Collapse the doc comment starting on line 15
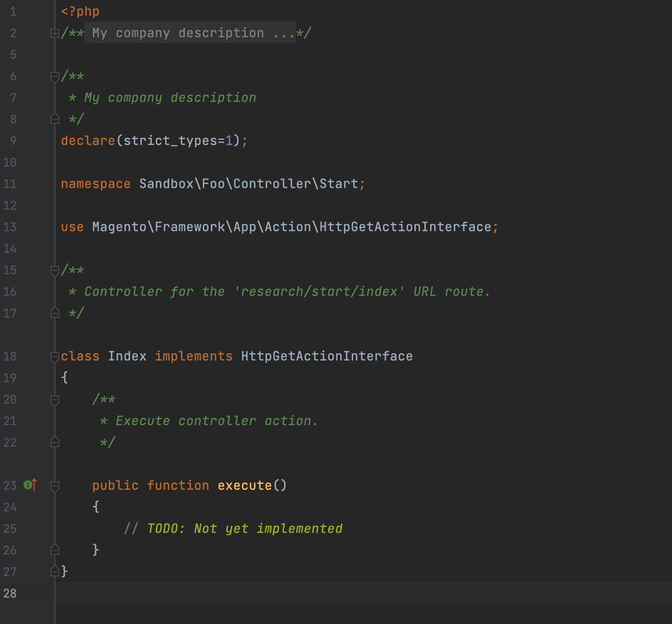Screen dimensions: 672x624 tap(55, 270)
